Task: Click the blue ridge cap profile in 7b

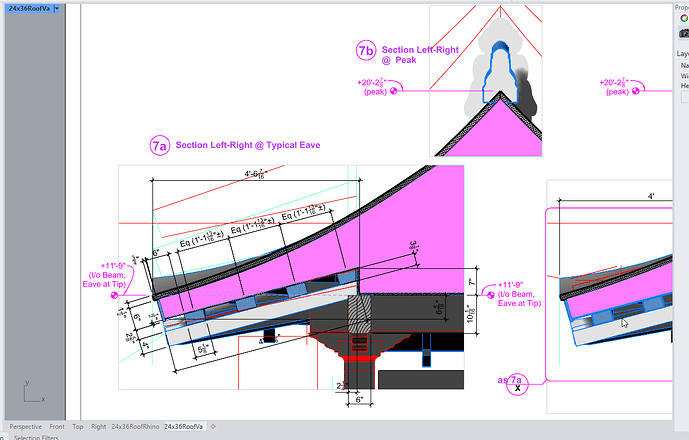Action: [500, 73]
